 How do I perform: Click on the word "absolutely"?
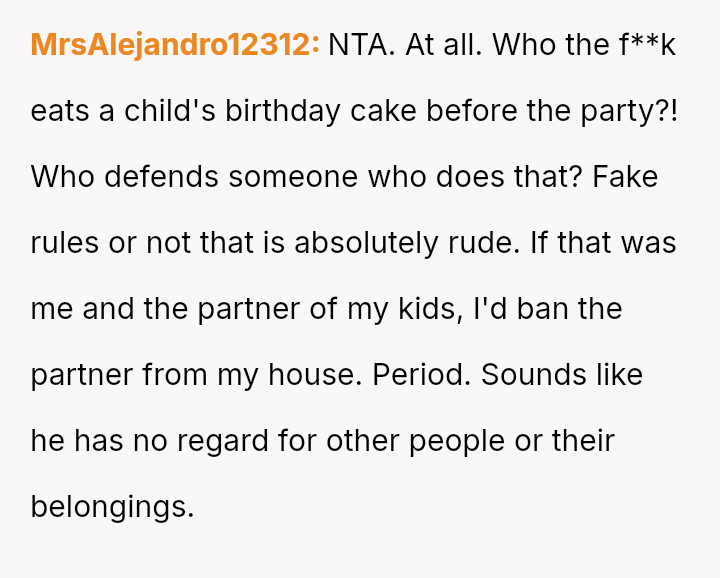point(371,243)
